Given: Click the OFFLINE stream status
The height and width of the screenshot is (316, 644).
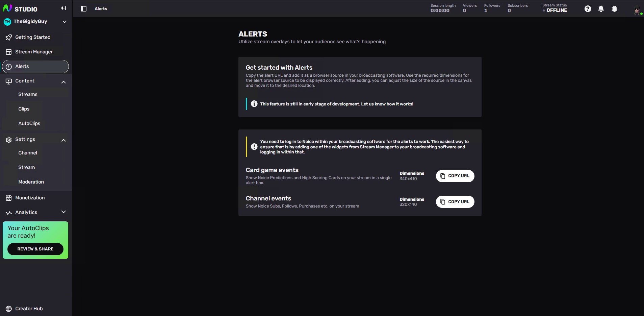Looking at the screenshot, I should (x=557, y=10).
